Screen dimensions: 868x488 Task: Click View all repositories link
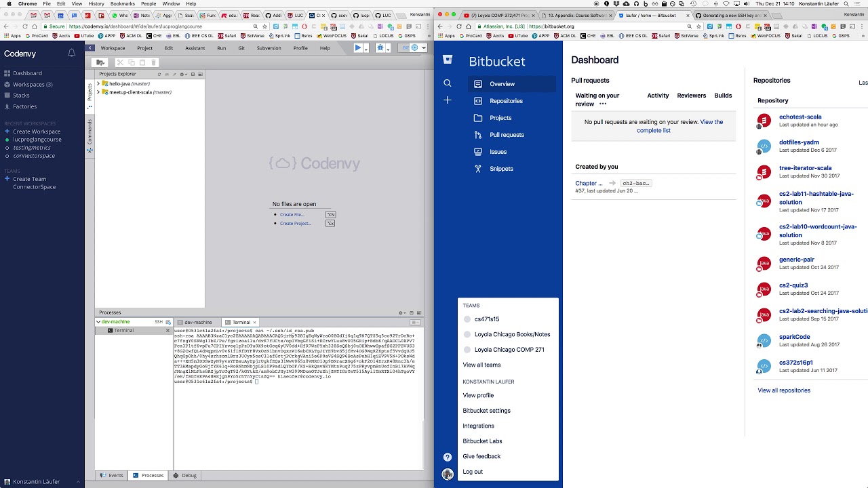pyautogui.click(x=783, y=390)
